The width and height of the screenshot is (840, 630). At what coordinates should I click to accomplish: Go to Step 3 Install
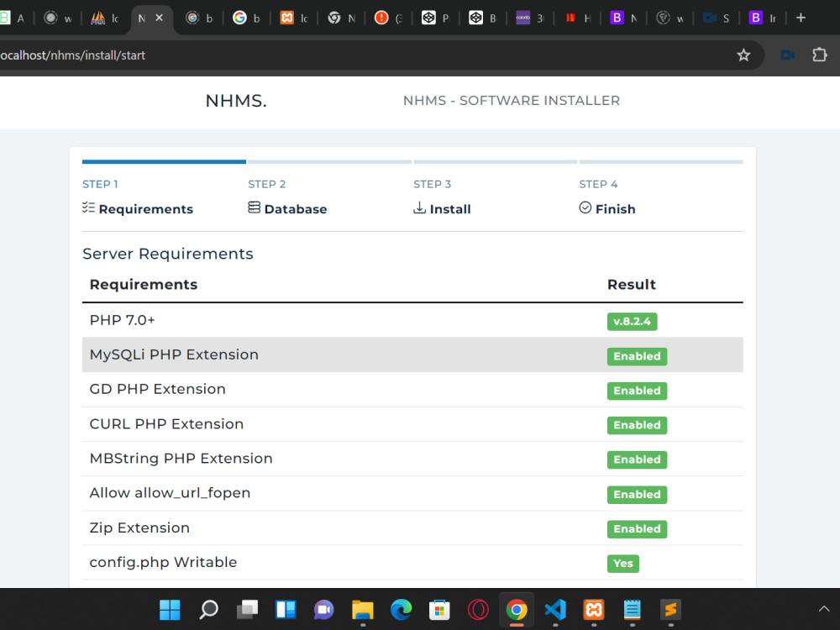click(x=442, y=197)
